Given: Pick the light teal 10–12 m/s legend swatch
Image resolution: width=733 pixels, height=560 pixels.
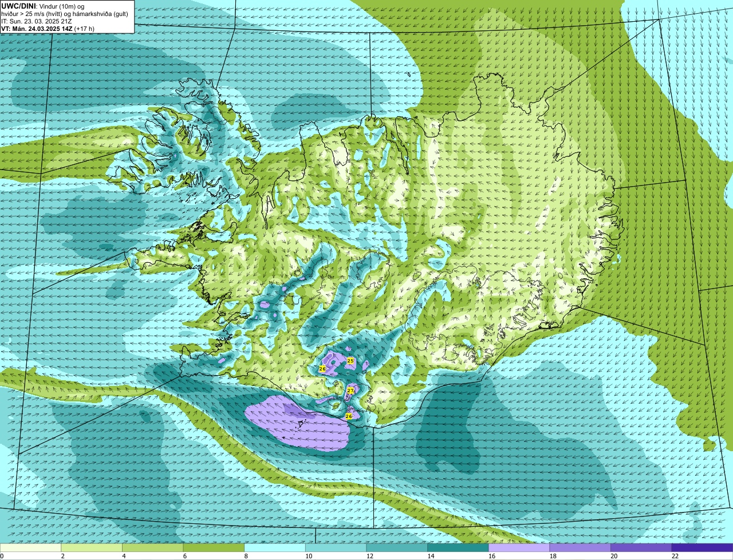Looking at the screenshot, I should (x=336, y=548).
